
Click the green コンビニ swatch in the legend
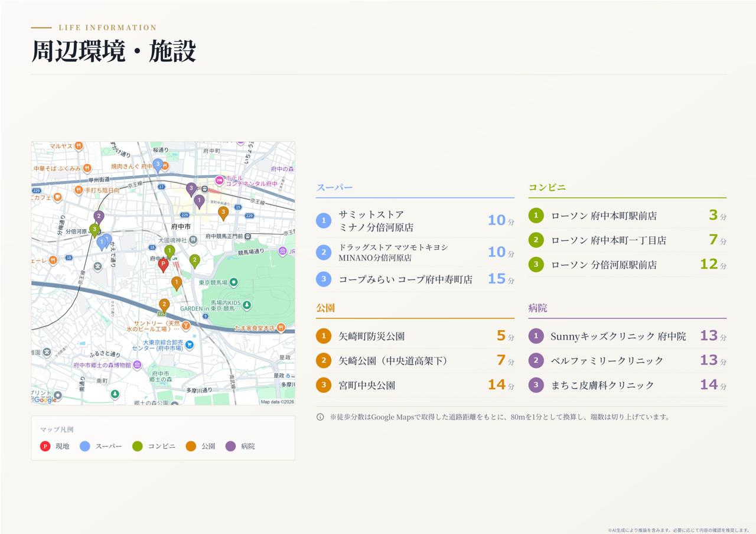pos(138,446)
